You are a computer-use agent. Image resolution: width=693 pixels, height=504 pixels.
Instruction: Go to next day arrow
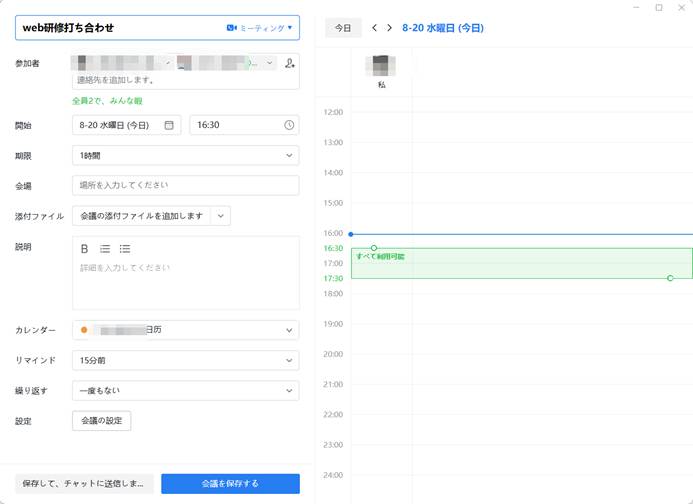point(389,28)
